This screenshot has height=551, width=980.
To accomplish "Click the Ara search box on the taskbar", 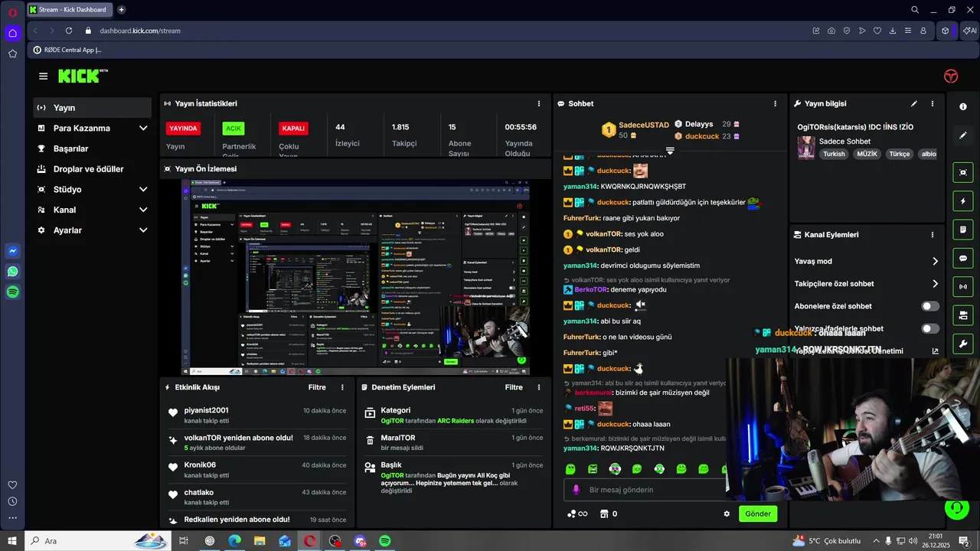I will (97, 541).
